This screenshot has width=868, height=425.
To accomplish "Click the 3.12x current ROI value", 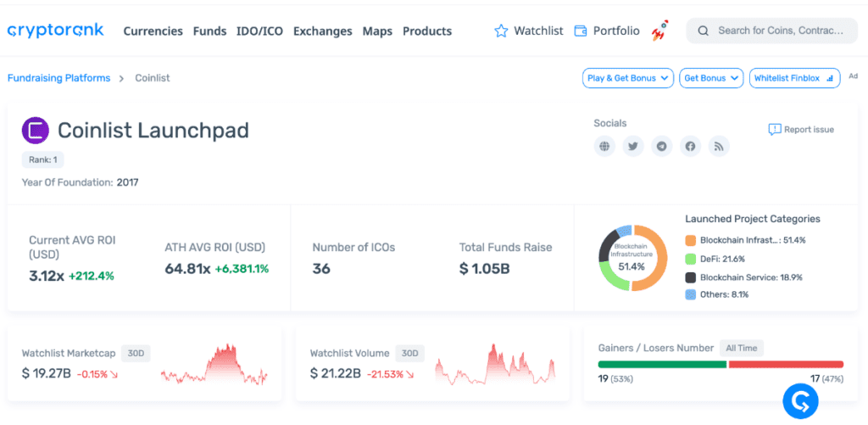I will click(x=47, y=276).
